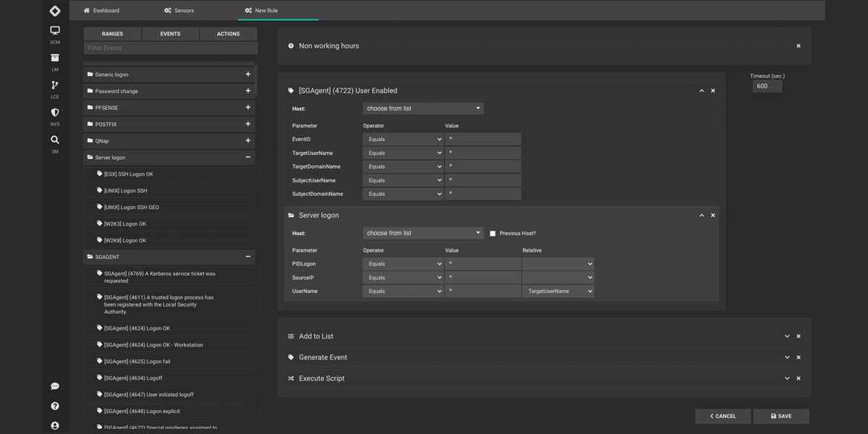
Task: Click the SAVE button
Action: click(781, 417)
